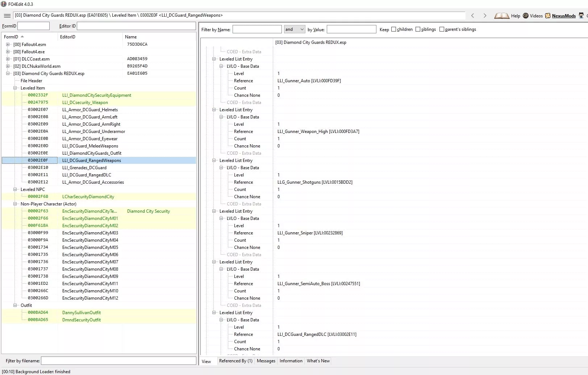This screenshot has width=588, height=375.
Task: Enable Keep children checkbox
Action: click(393, 29)
